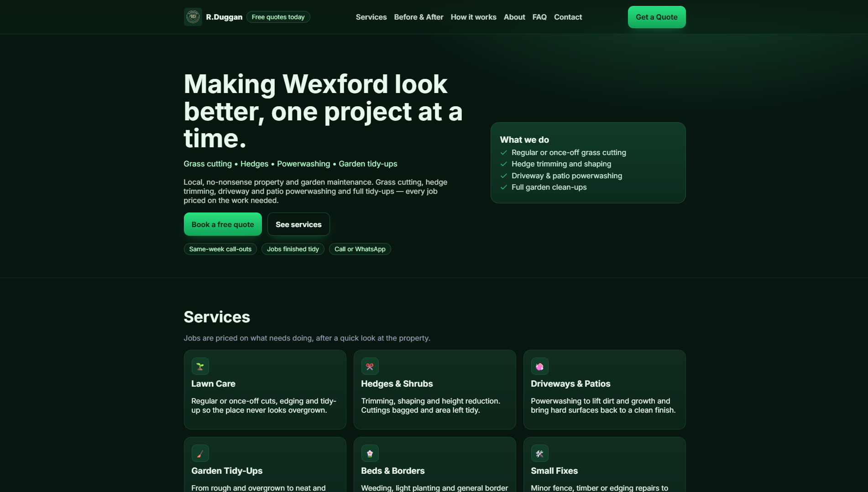The height and width of the screenshot is (492, 868).
Task: Click the Same-week call-outs pill
Action: (220, 249)
